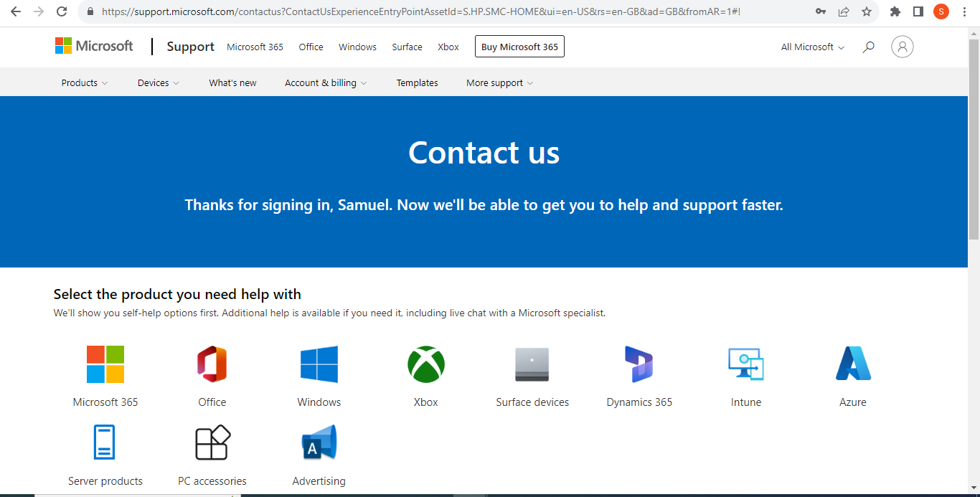Open the extensions puzzle icon
This screenshot has width=980, height=497.
click(895, 11)
